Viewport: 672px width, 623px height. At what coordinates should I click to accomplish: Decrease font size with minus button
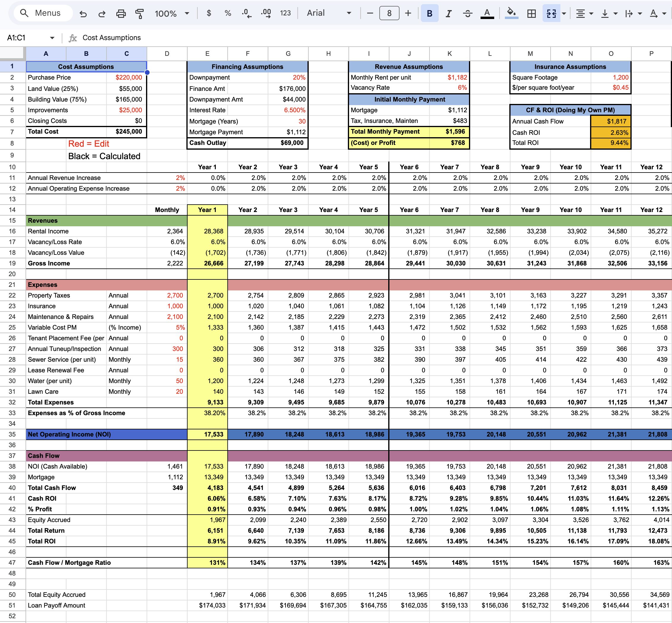(x=370, y=13)
